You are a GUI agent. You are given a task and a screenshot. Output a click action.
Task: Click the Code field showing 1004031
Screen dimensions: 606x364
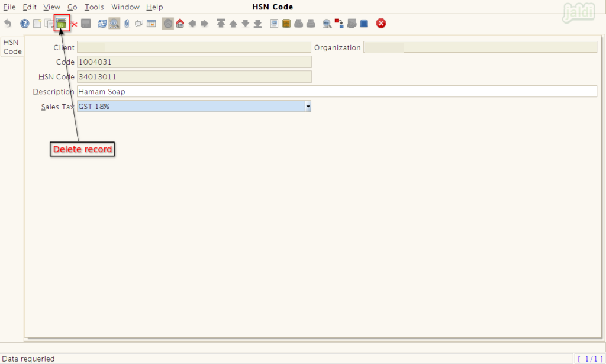tap(194, 62)
